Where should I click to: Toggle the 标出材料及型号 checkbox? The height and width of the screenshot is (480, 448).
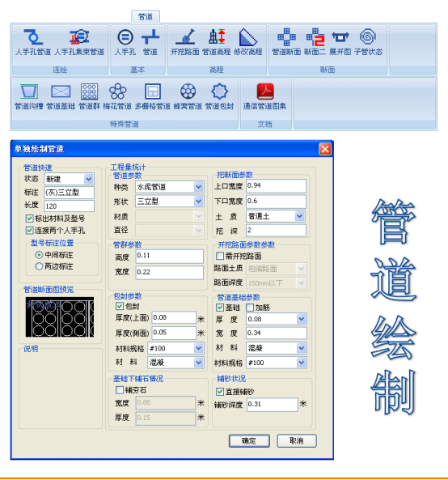(x=29, y=219)
